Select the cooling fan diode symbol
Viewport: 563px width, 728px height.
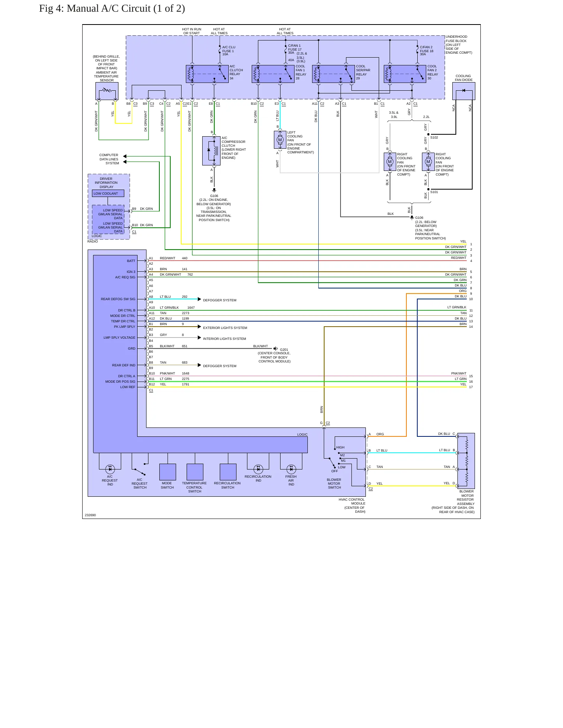click(464, 91)
